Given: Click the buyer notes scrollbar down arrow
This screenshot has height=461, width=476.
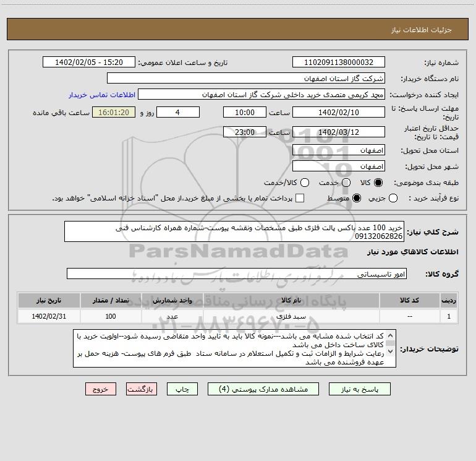Looking at the screenshot, I should [391, 351].
